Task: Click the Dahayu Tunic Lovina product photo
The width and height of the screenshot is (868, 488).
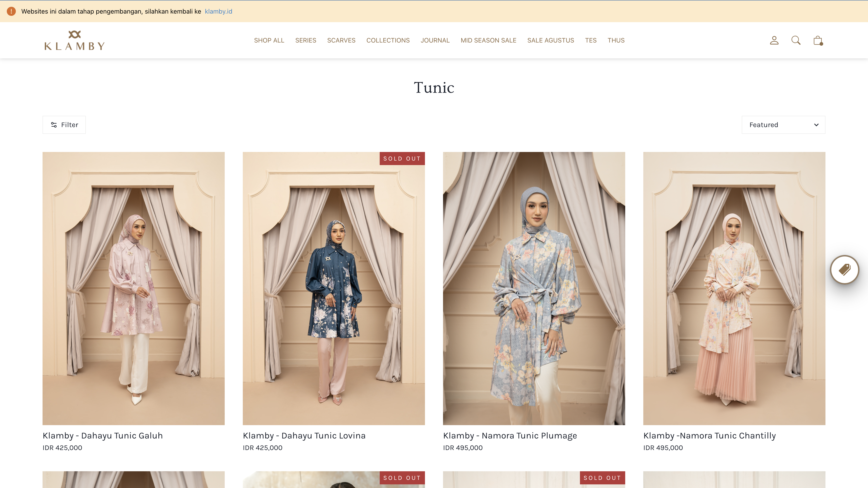Action: tap(334, 288)
